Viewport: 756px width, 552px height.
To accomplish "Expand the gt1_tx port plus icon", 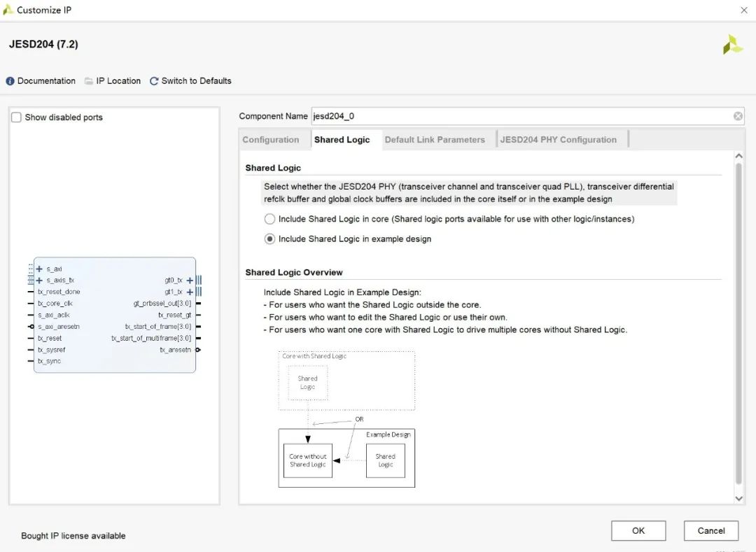I will coord(190,292).
